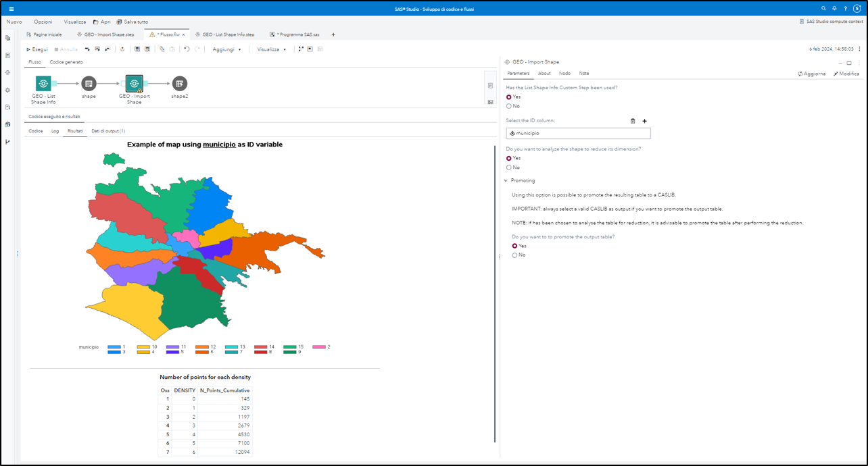Collapse the Promoting section

(x=506, y=181)
